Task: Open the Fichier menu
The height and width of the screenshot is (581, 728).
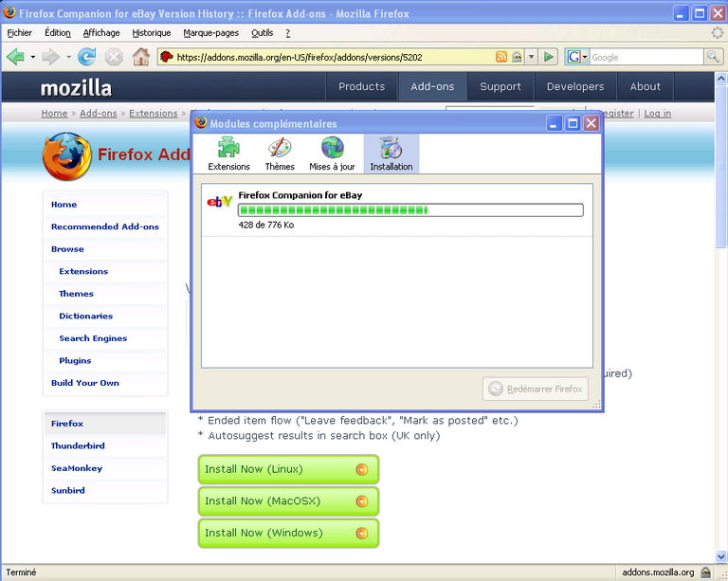Action: click(x=20, y=33)
